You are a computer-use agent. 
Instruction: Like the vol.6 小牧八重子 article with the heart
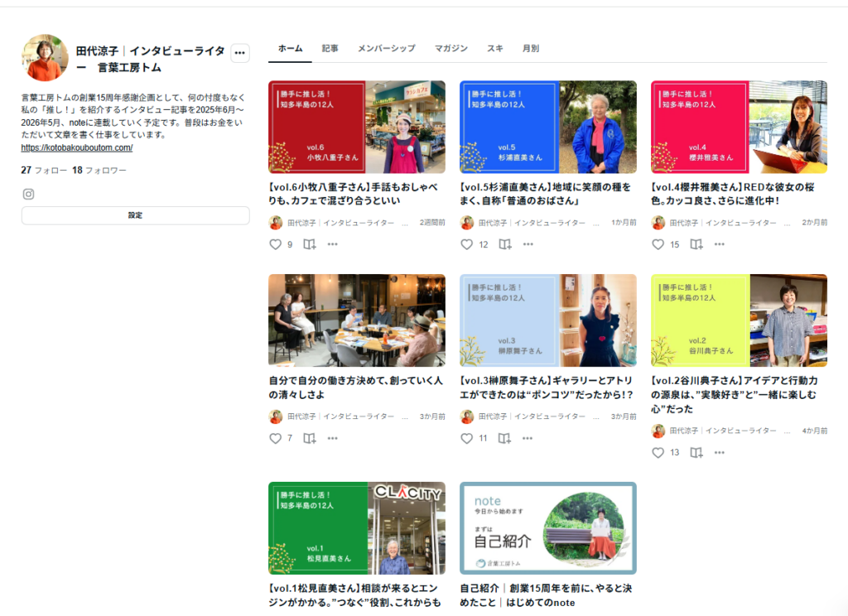coord(274,244)
